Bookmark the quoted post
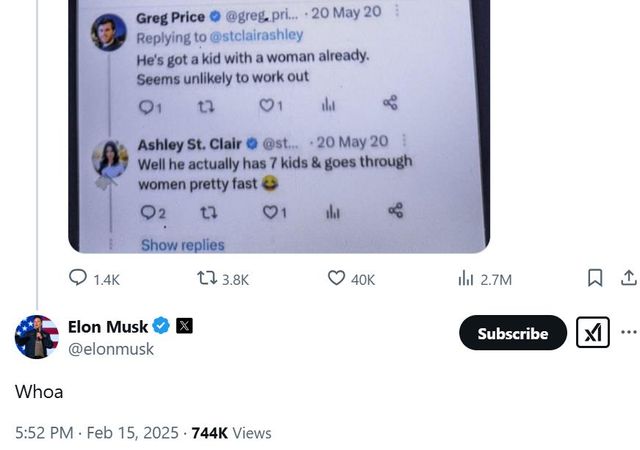The image size is (640, 450). coord(594,278)
